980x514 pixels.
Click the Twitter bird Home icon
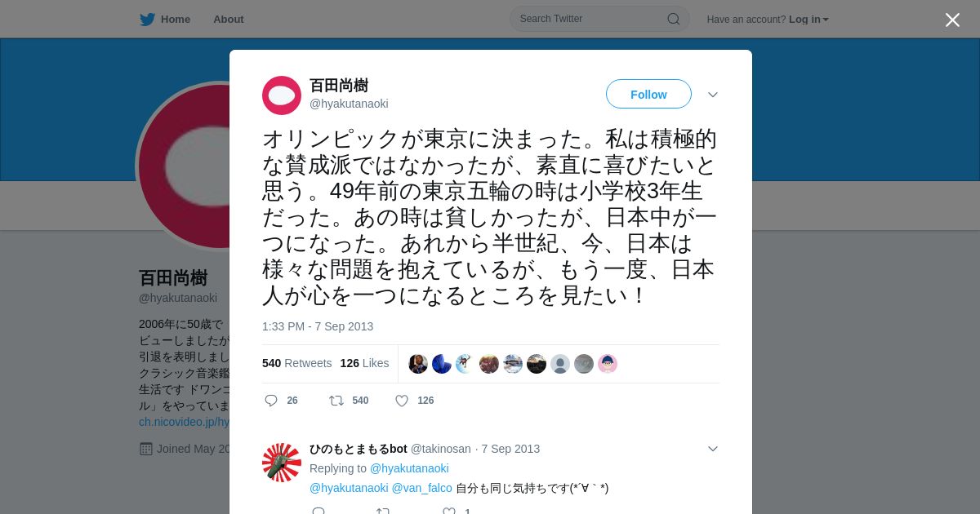pos(147,19)
